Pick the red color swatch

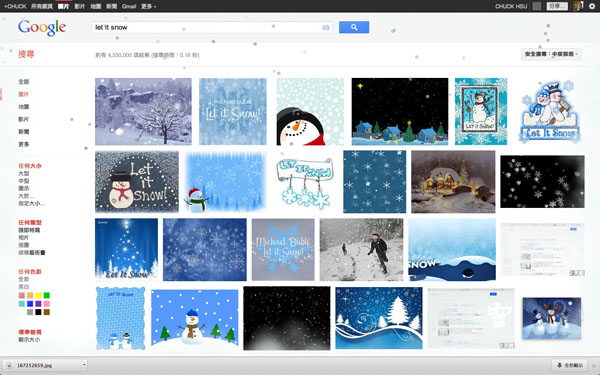(x=21, y=295)
